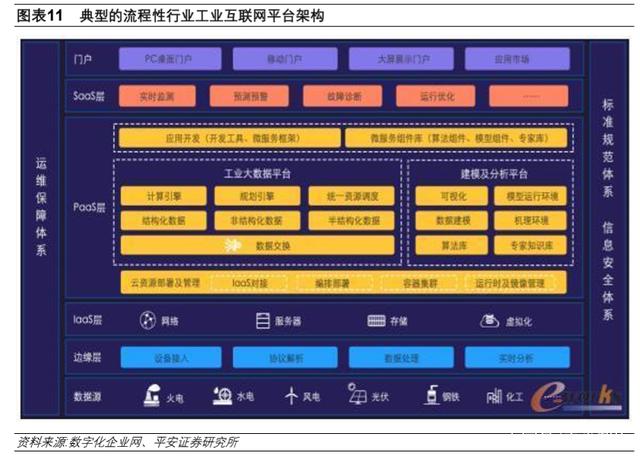
Task: Select the 容器集群 segment
Action: (x=420, y=283)
